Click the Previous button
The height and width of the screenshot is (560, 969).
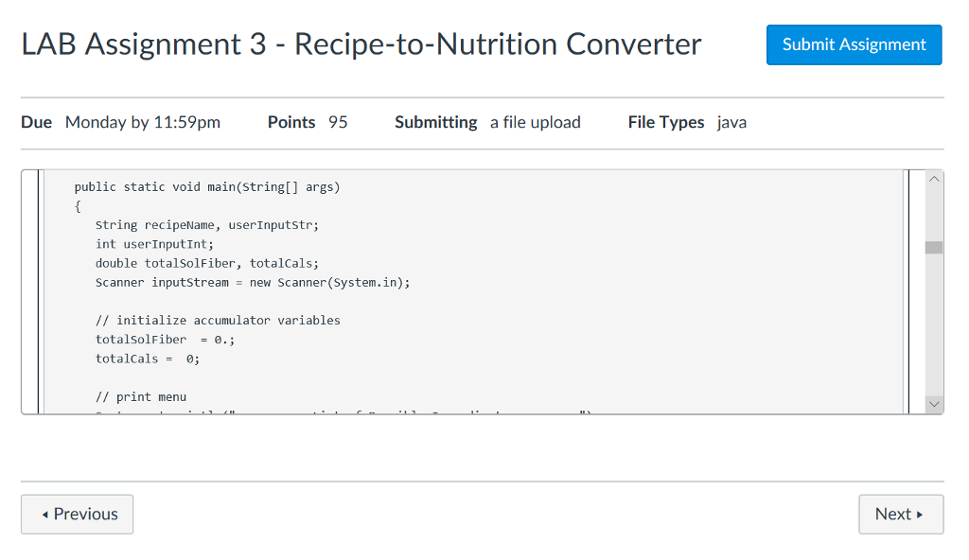pos(77,514)
